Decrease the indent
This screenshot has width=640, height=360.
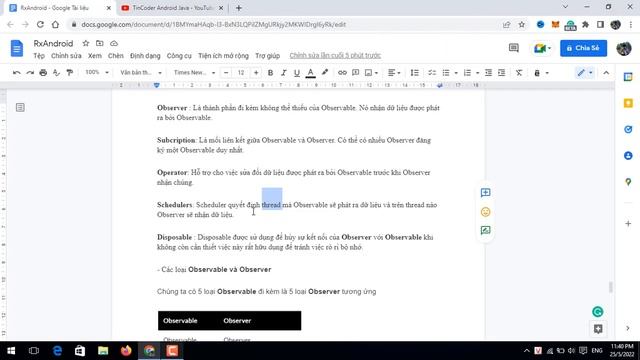click(488, 73)
